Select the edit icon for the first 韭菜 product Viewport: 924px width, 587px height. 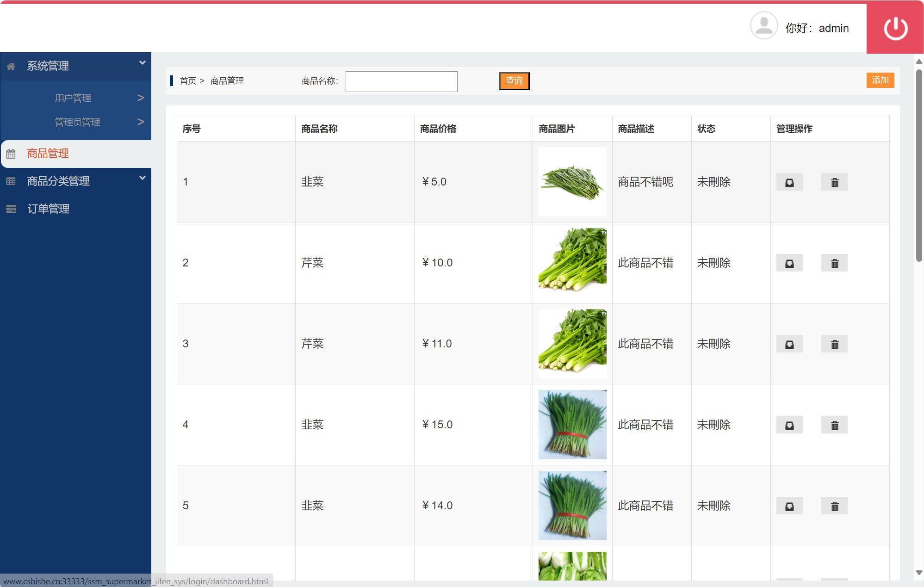coord(789,182)
